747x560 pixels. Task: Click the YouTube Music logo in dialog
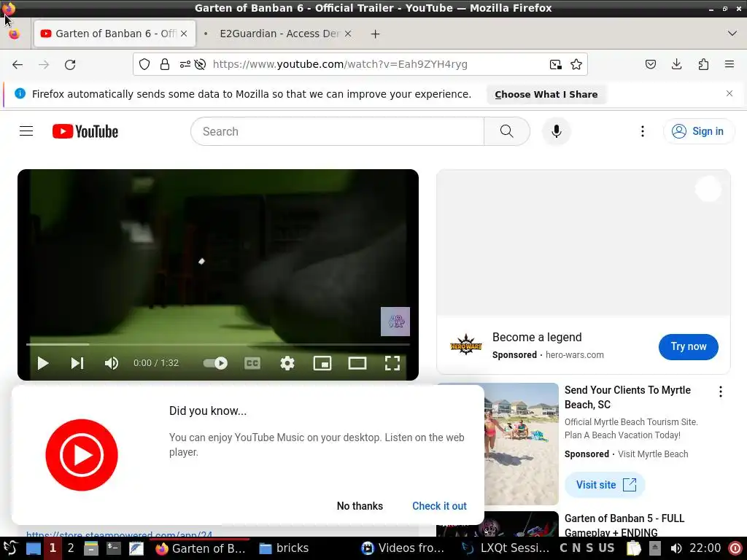82,455
